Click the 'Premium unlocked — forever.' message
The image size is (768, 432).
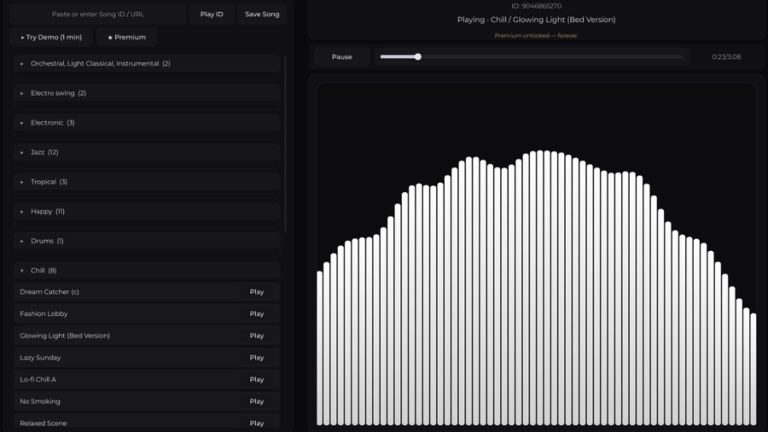[x=536, y=36]
